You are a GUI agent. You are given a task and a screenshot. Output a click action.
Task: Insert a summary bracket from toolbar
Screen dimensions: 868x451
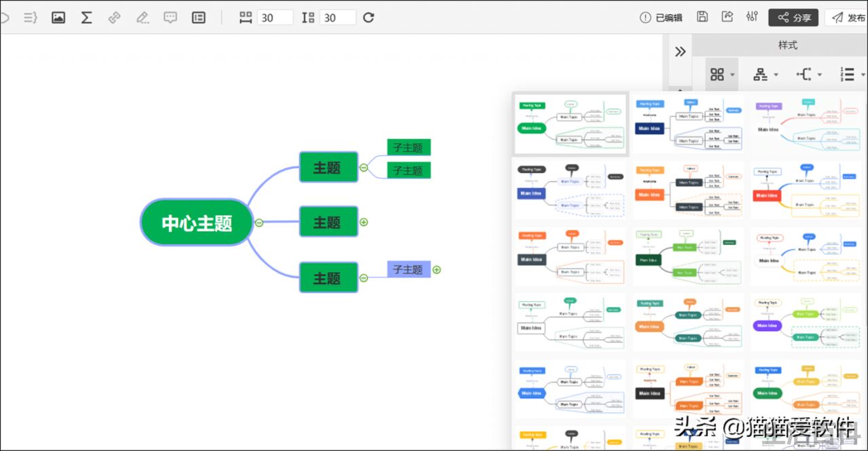click(x=30, y=18)
